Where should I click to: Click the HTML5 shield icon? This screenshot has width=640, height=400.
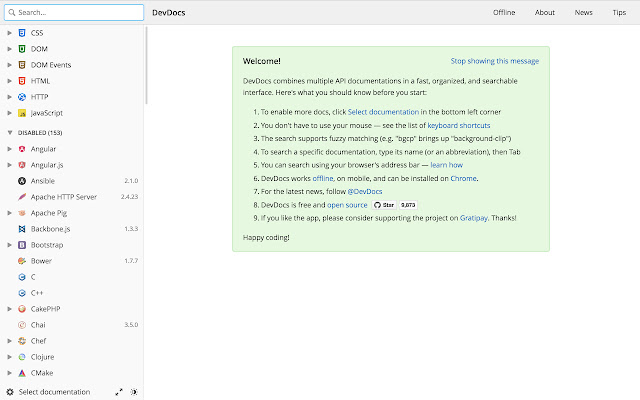click(x=22, y=81)
